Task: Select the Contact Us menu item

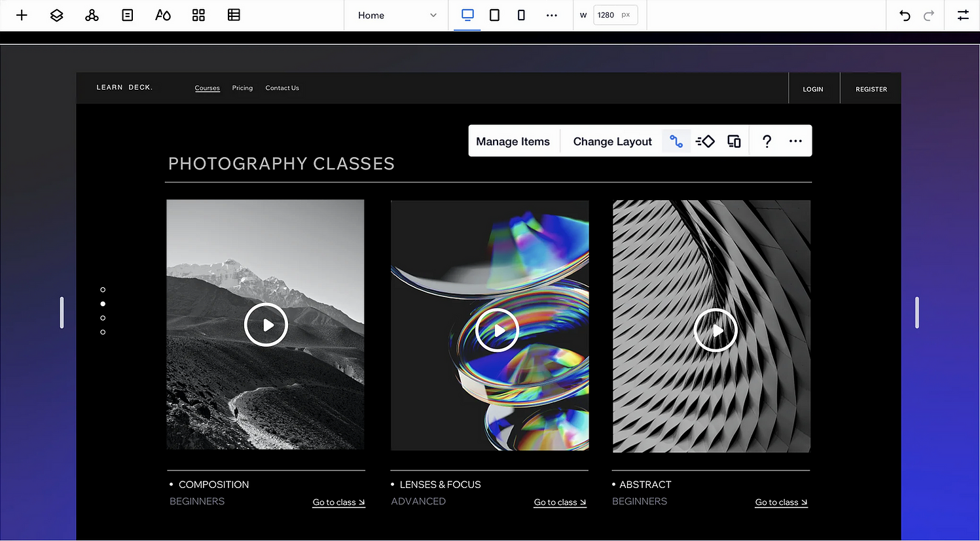Action: coord(282,88)
